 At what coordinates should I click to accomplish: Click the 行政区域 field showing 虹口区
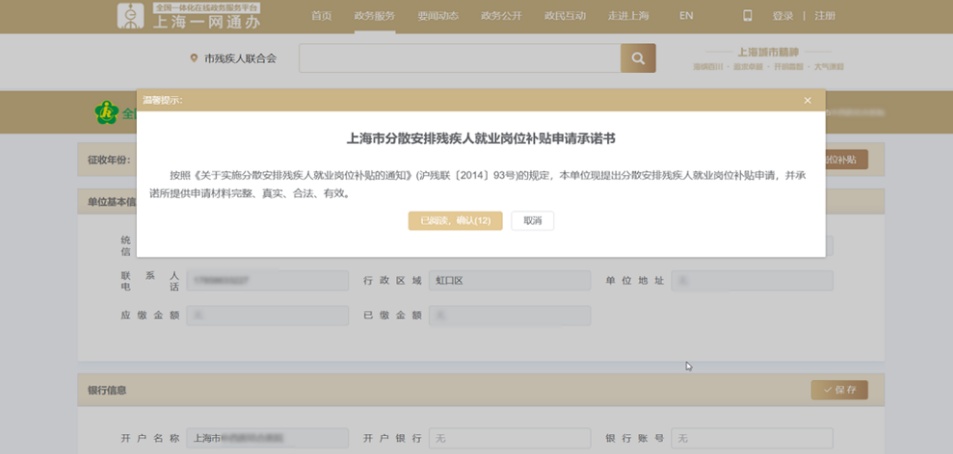[509, 281]
